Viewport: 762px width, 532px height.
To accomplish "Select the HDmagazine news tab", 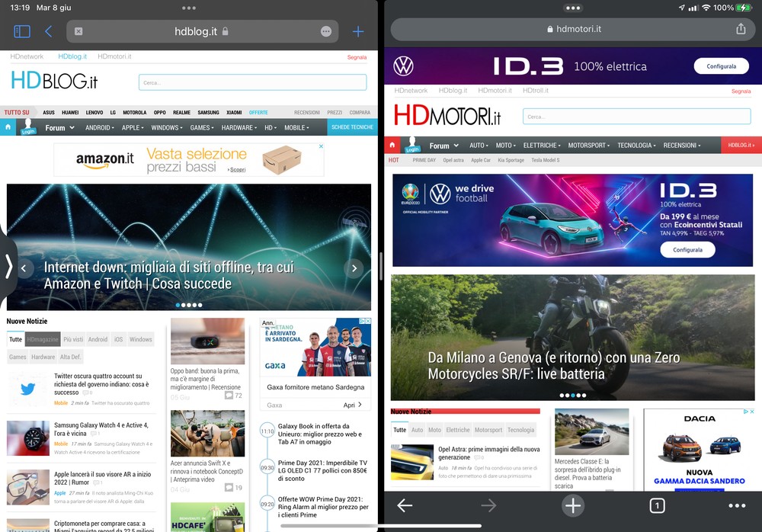I will point(43,339).
